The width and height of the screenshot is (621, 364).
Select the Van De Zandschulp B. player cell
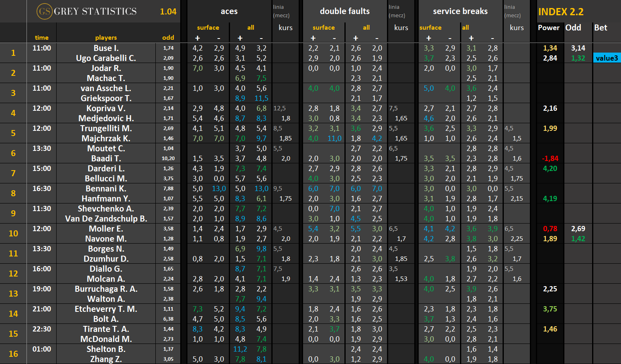(x=106, y=219)
